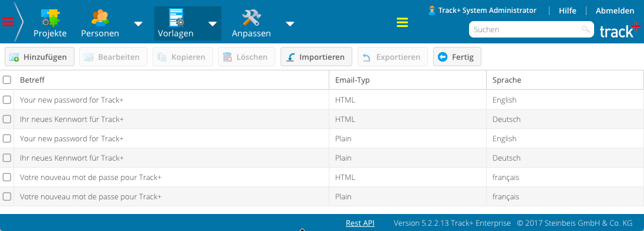Click the yellow hamburger menu icon
644x231 pixels.
pos(402,22)
